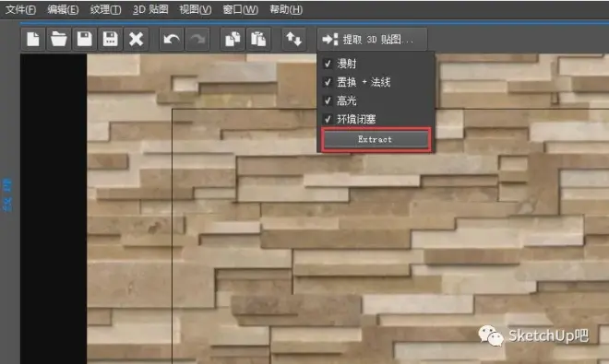The image size is (609, 364).
Task: Open the 编辑(E) menu
Action: [63, 9]
